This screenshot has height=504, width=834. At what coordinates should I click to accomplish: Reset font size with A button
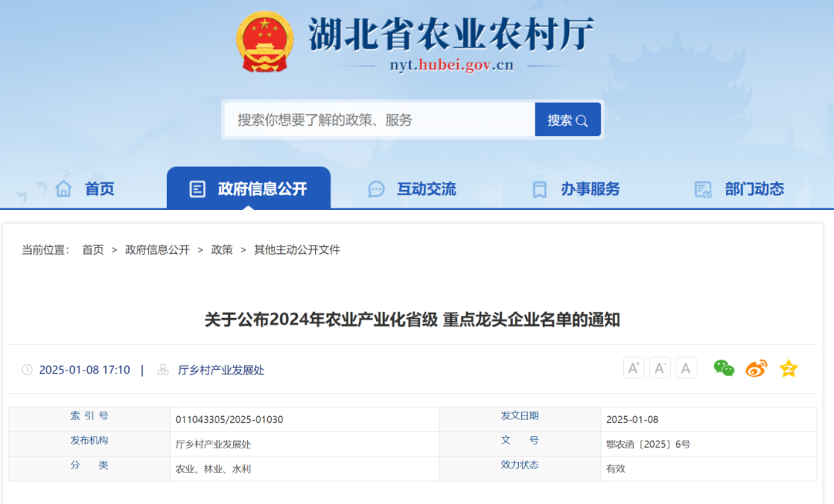point(686,367)
